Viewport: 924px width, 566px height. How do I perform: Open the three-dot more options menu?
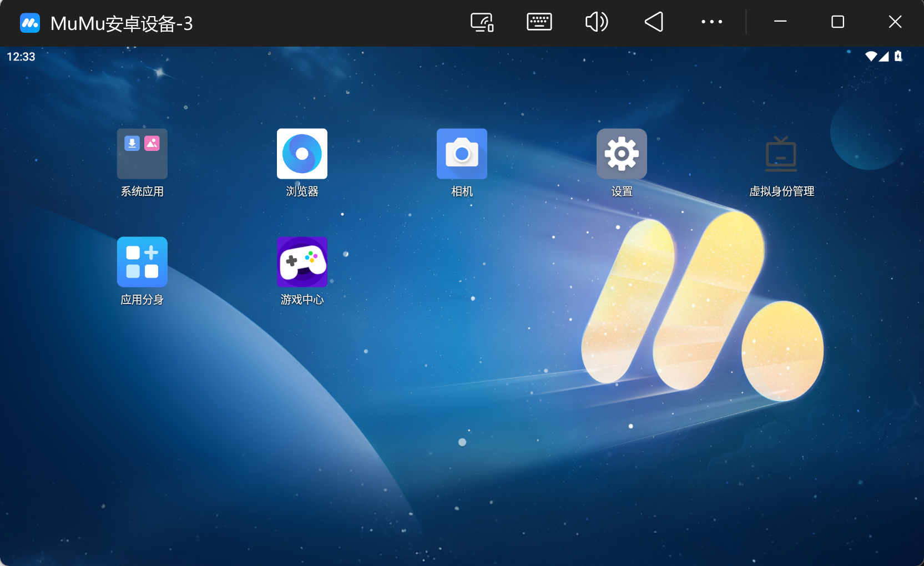click(x=711, y=22)
